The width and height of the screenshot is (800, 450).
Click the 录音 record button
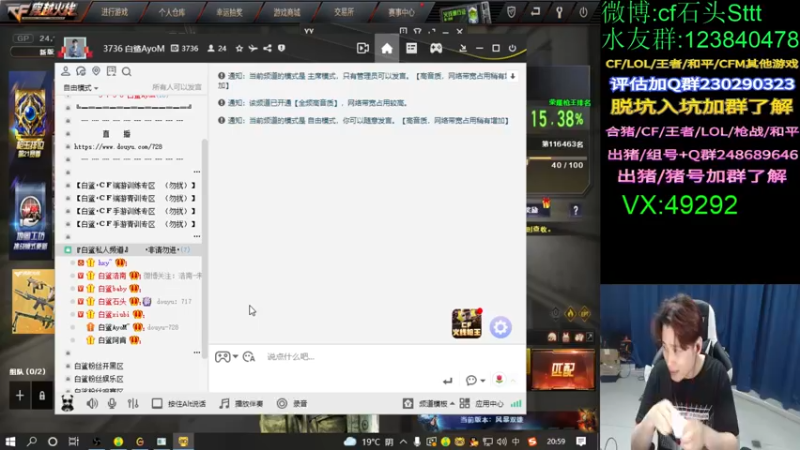pyautogui.click(x=292, y=404)
